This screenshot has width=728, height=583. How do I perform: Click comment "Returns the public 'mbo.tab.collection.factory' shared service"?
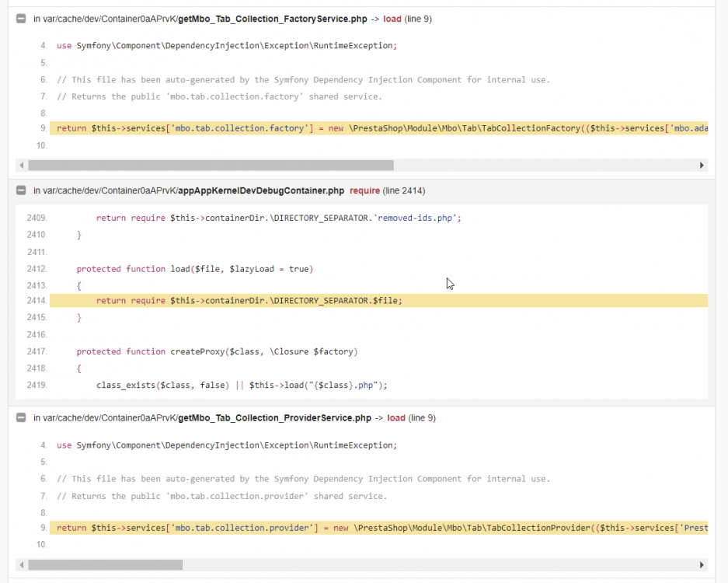pyautogui.click(x=220, y=96)
